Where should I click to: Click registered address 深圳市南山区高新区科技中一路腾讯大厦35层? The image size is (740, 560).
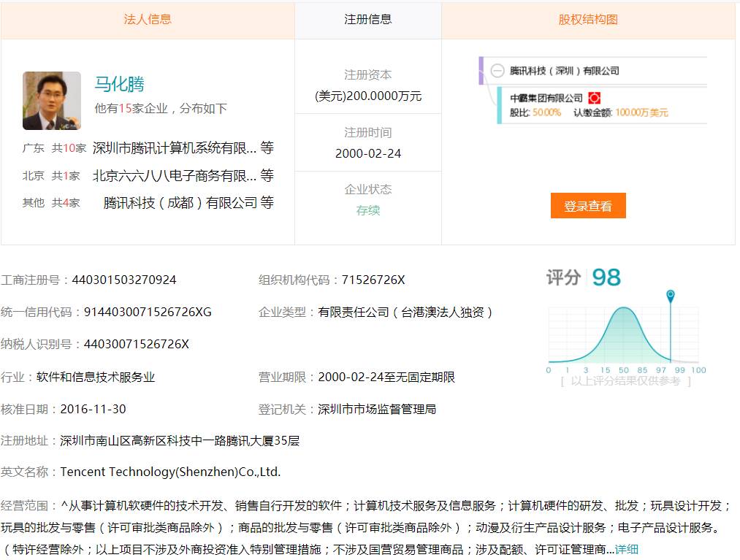(180, 441)
